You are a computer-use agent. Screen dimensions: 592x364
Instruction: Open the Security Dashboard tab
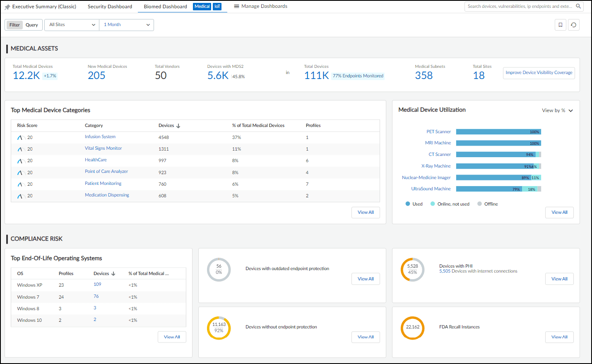110,7
